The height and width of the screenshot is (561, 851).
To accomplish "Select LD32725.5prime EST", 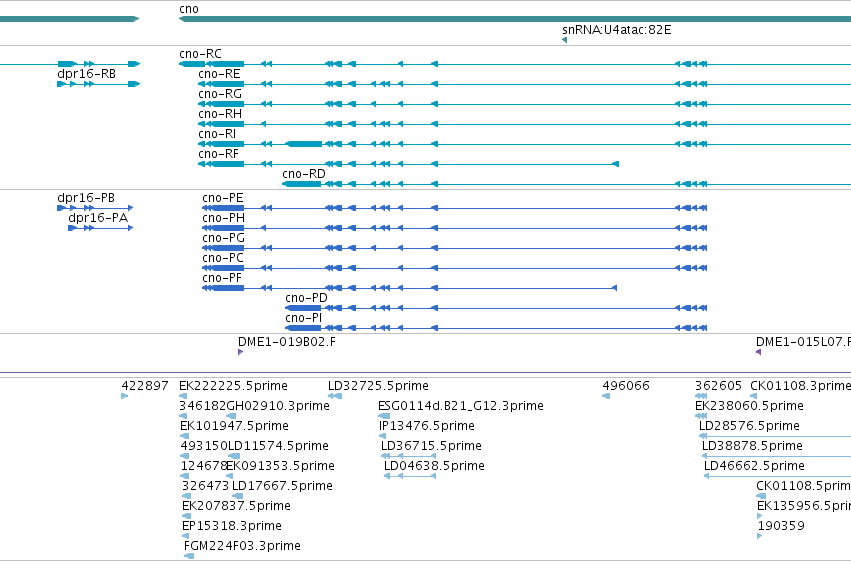I will 378,386.
